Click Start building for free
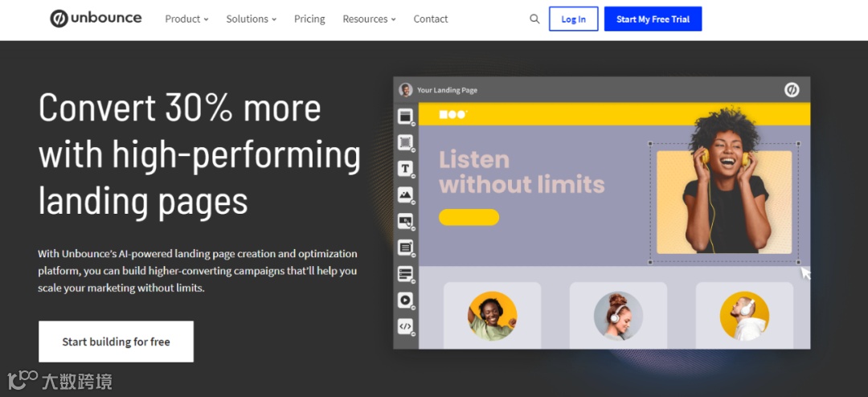 [116, 342]
